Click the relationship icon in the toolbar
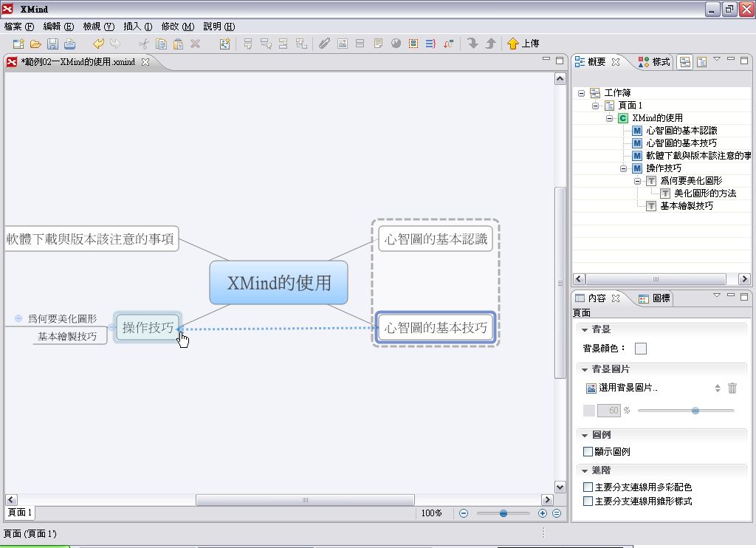The image size is (756, 548). pyautogui.click(x=448, y=44)
